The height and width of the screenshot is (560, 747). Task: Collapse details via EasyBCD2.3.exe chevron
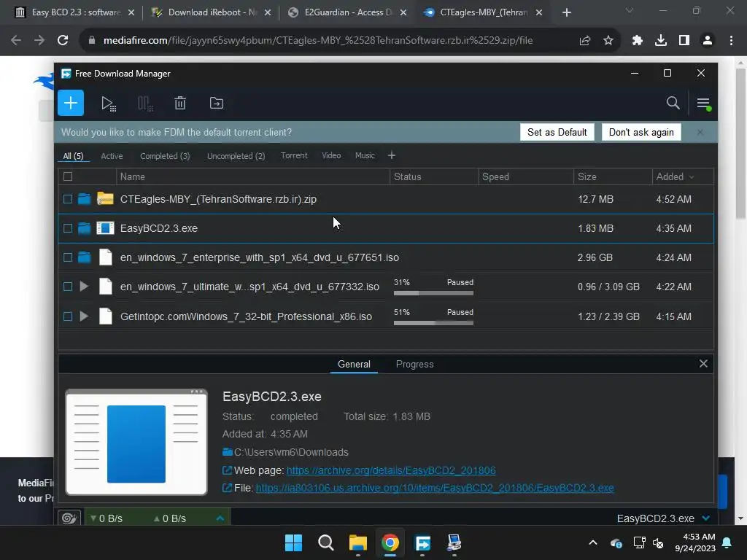[706, 518]
